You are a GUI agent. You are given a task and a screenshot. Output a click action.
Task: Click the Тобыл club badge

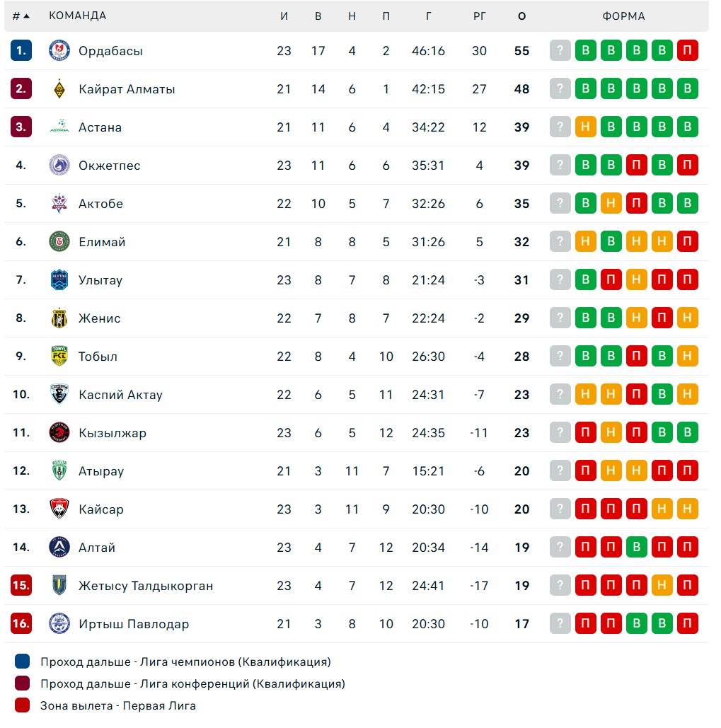[x=59, y=356]
